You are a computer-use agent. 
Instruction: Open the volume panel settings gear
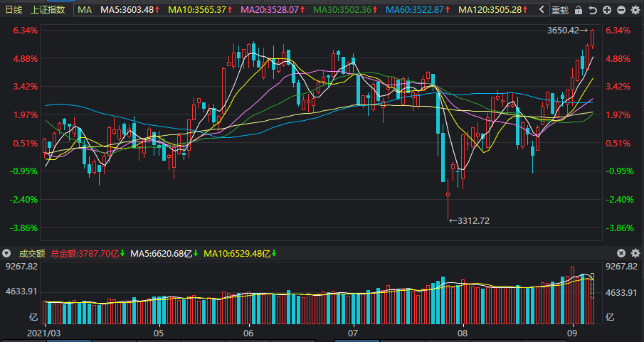click(x=635, y=253)
